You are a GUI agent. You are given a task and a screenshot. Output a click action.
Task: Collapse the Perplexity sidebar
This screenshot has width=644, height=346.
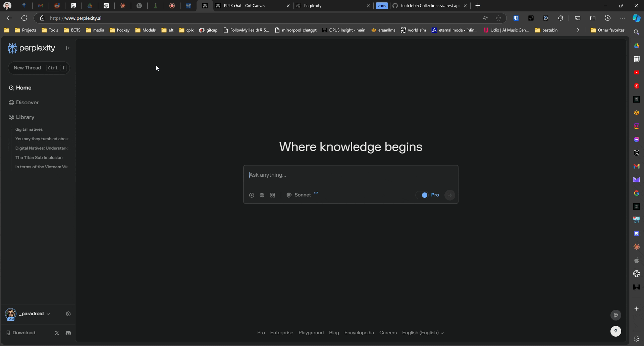[68, 48]
